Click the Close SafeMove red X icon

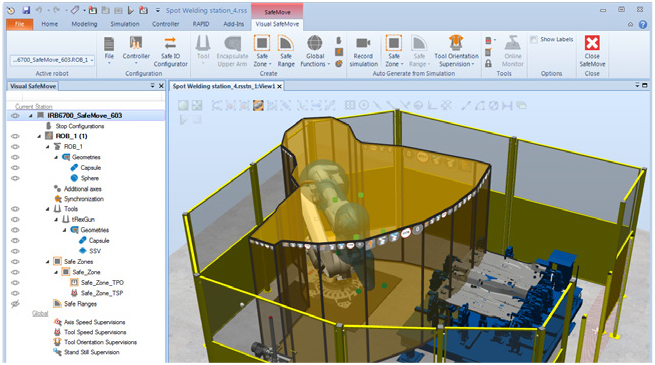(x=592, y=43)
